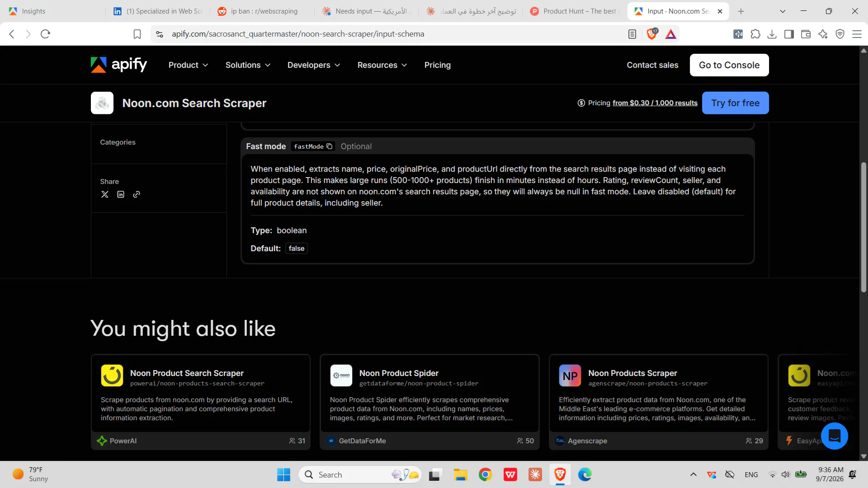Open the Pricing page

point(437,65)
